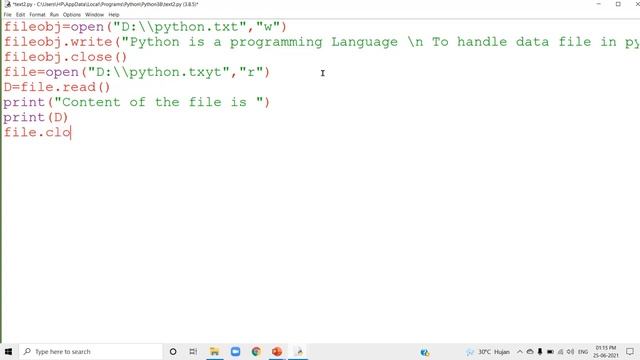Open the Run menu
Screen dimensions: 640x360
(x=54, y=15)
